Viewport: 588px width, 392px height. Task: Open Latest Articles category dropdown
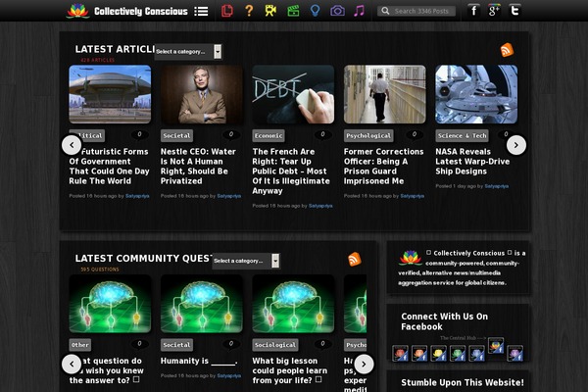(x=188, y=52)
